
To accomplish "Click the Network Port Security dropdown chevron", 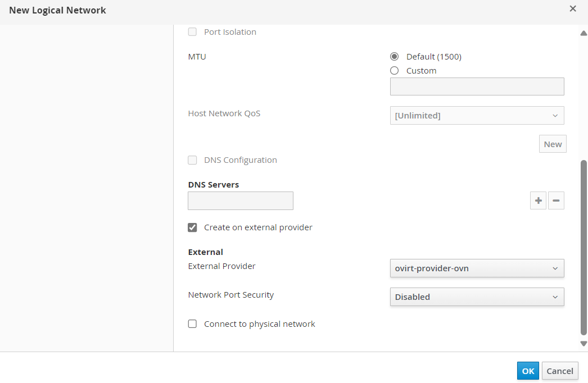I will 555,297.
